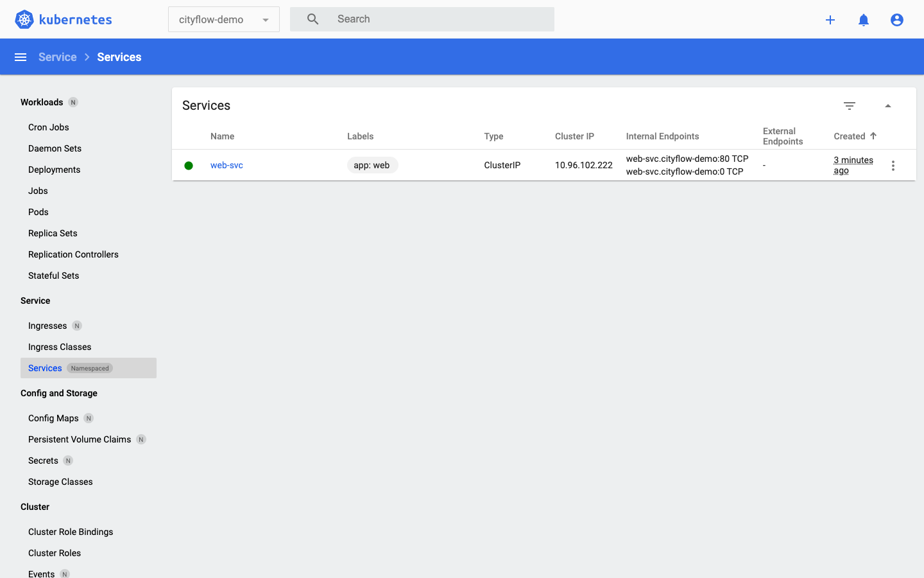Screen dimensions: 924x578
Task: Click the 10.96.102.222 cluster IP
Action: click(x=584, y=165)
